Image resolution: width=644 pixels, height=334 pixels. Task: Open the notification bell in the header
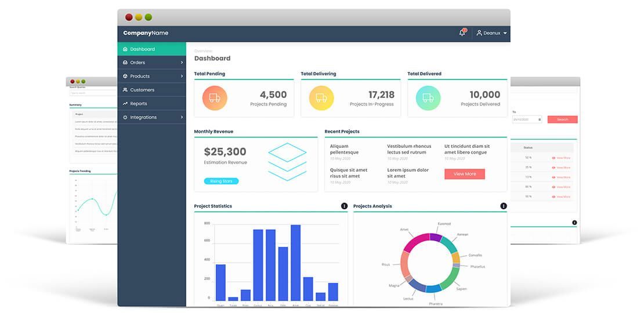point(462,33)
